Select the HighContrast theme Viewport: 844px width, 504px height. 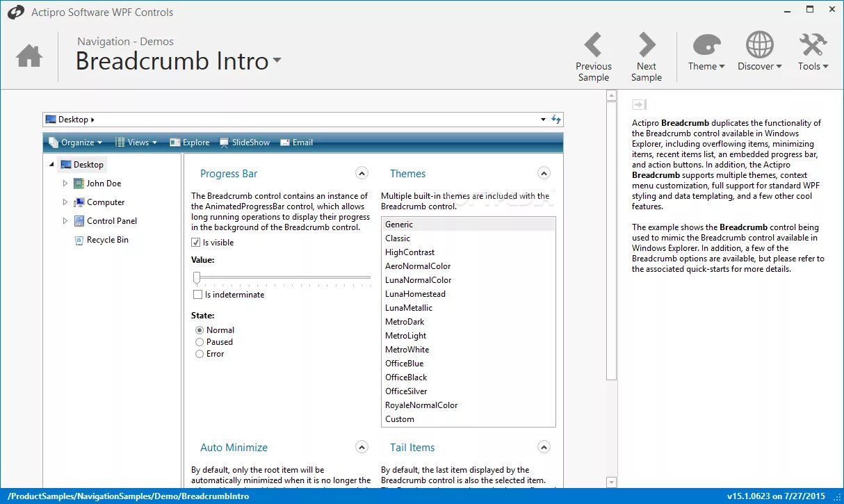[x=469, y=252]
